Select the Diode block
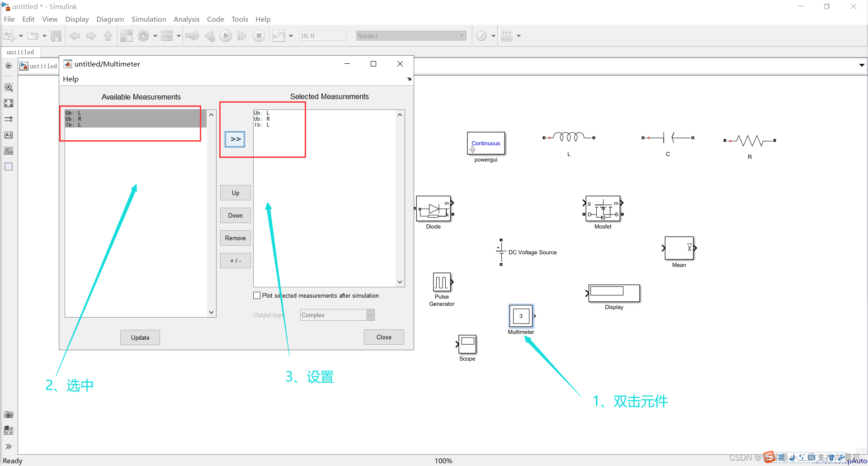Viewport: 868px width, 466px height. point(433,209)
